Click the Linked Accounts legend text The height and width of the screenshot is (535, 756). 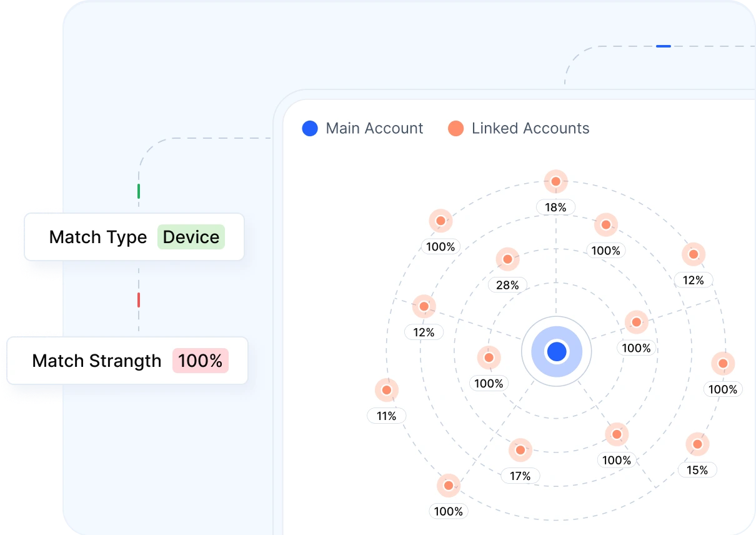coord(530,129)
